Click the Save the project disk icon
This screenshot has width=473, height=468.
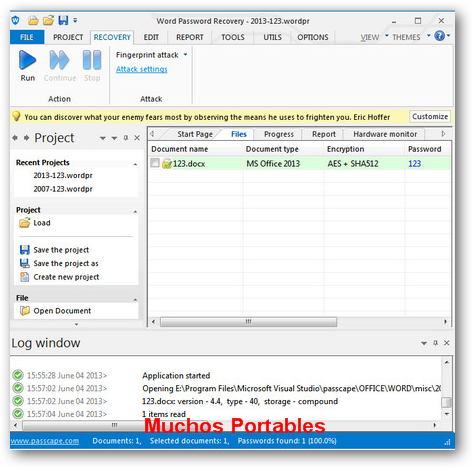click(25, 250)
